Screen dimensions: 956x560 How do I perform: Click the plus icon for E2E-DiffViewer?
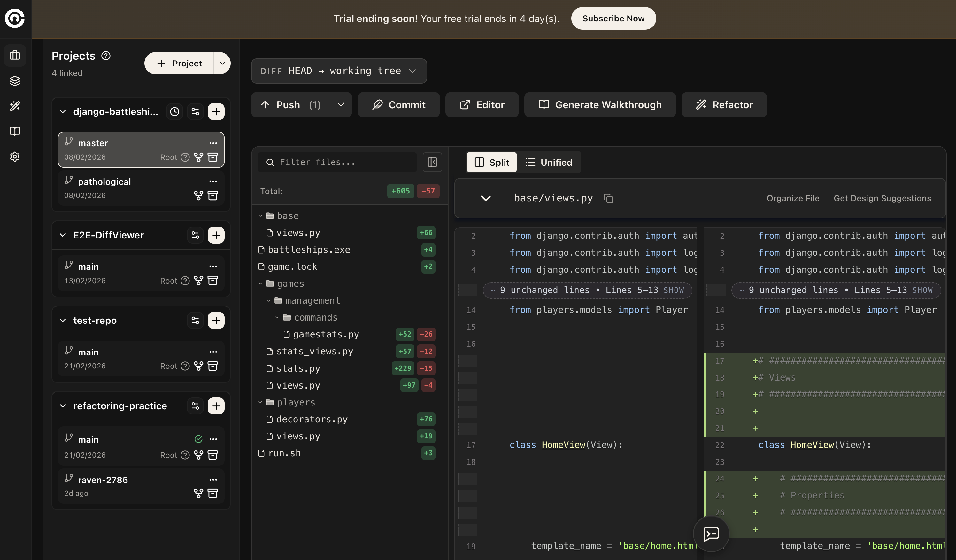tap(216, 235)
